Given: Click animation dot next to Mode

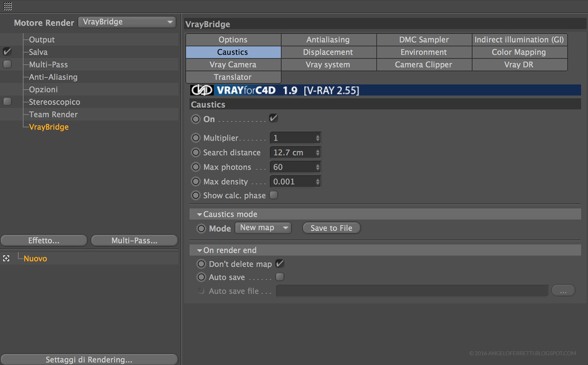Looking at the screenshot, I should click(201, 228).
